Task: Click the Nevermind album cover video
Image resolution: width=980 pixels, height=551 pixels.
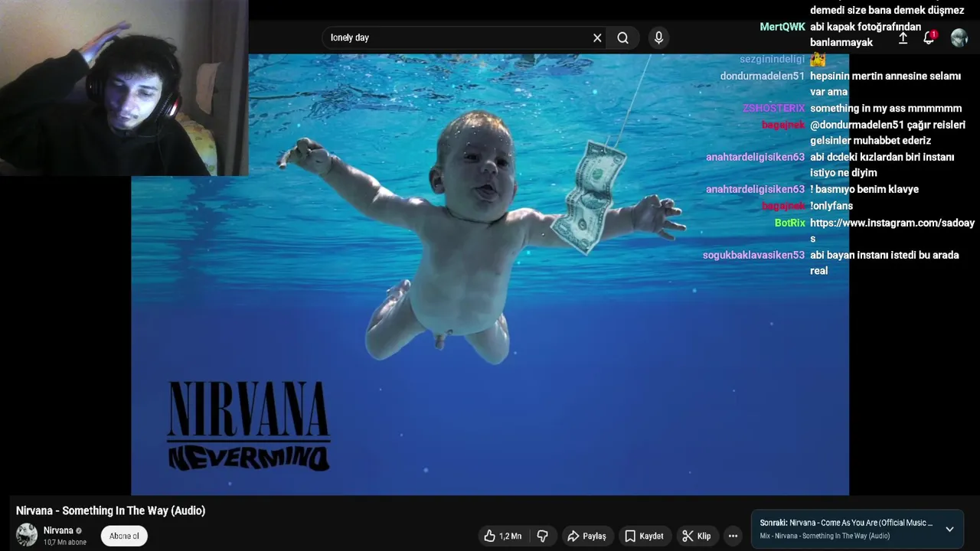Action: click(x=490, y=274)
